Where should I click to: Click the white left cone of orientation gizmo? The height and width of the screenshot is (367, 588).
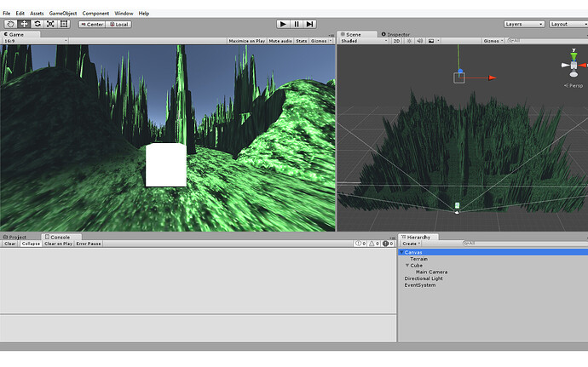click(566, 66)
